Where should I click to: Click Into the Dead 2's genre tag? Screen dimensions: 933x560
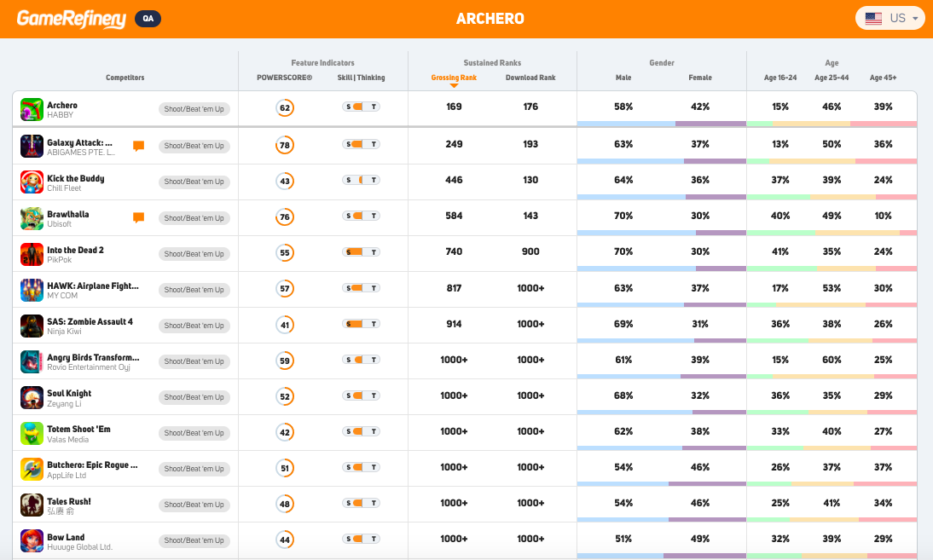(x=194, y=254)
